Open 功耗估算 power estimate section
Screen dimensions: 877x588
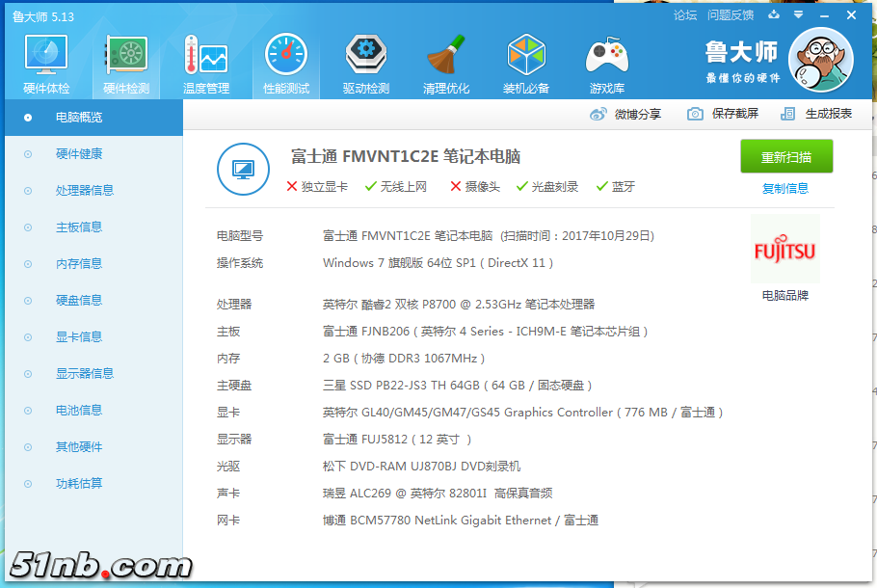(78, 484)
